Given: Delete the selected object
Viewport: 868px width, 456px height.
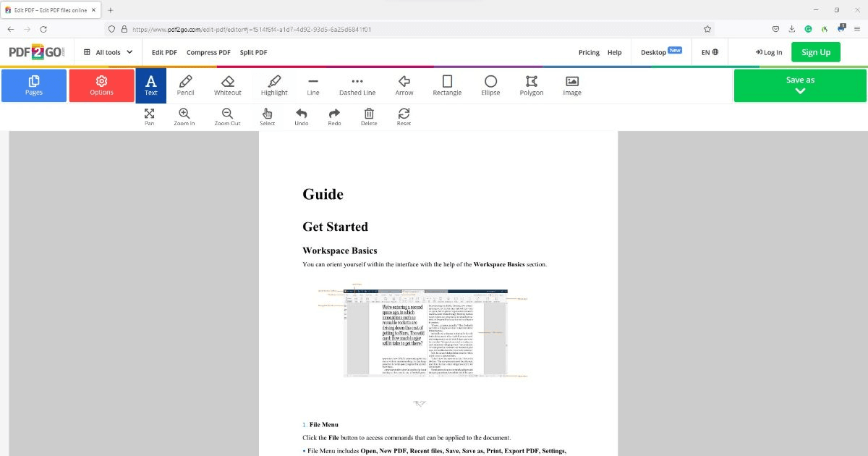Looking at the screenshot, I should click(369, 117).
